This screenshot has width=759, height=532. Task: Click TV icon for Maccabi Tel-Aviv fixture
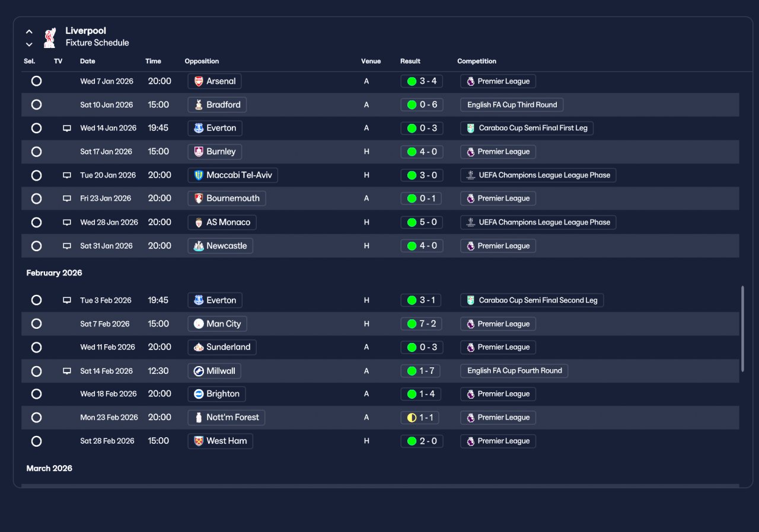[67, 175]
